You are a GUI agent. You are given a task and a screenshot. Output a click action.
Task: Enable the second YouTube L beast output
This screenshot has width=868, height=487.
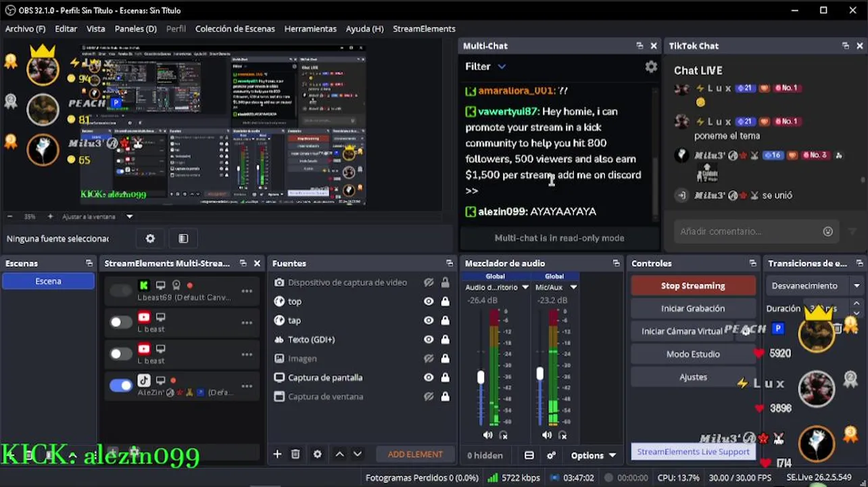(121, 354)
